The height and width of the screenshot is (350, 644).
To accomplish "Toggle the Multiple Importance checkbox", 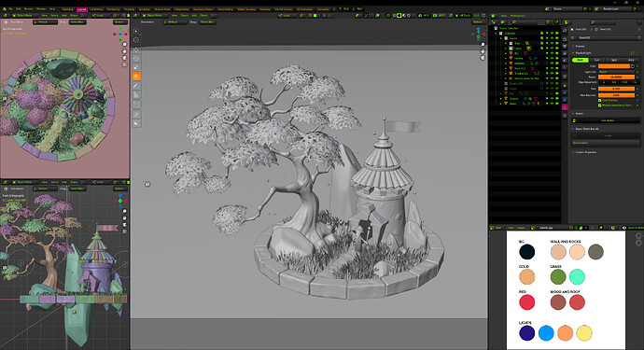I will click(599, 105).
